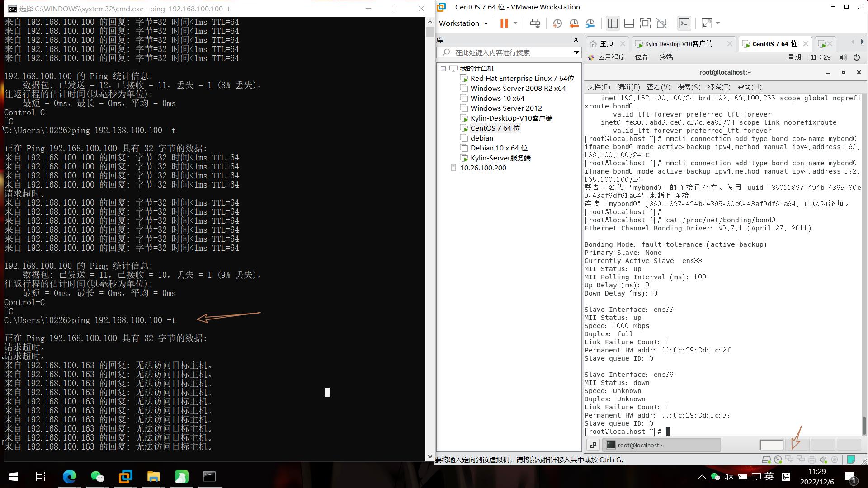
Task: Select Red Hat Enterprise Linux 7 64位 VM
Action: click(522, 79)
